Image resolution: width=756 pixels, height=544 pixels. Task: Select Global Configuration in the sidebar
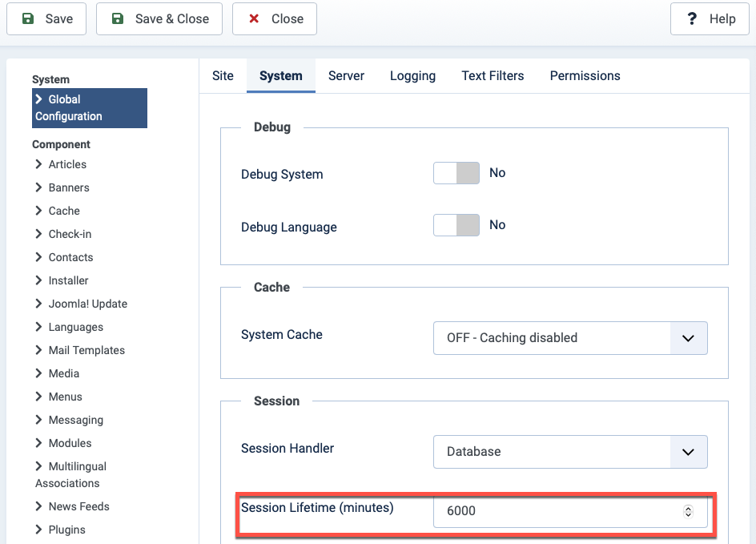[x=89, y=108]
